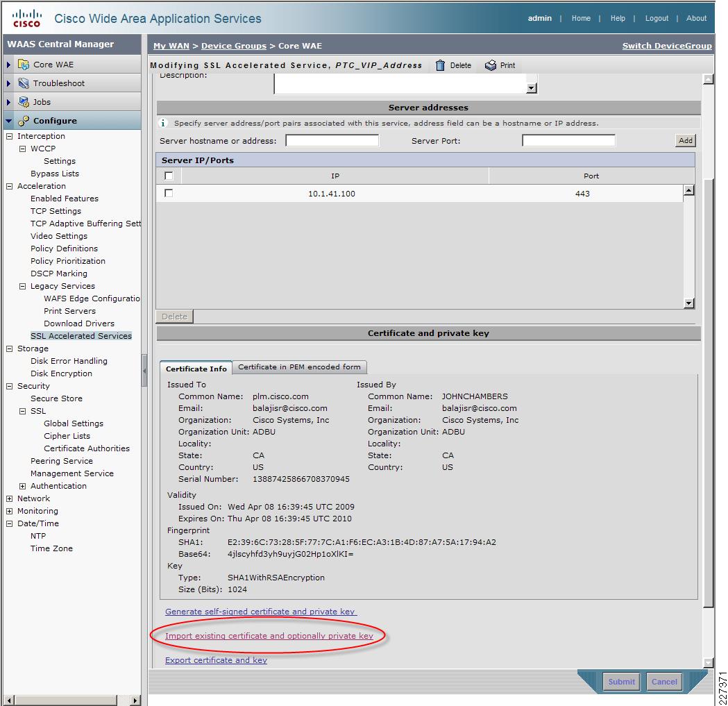Click the server table scroll up arrow
This screenshot has width=728, height=706.
(689, 190)
